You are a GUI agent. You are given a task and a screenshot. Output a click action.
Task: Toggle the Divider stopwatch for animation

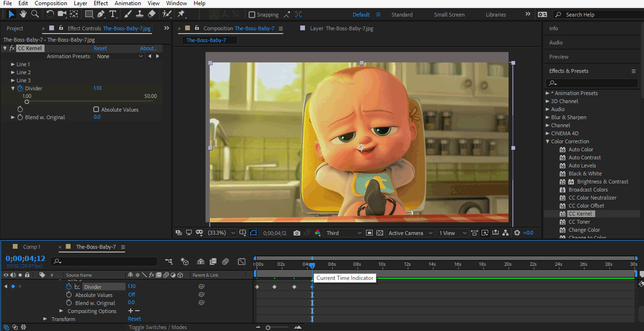coord(19,88)
